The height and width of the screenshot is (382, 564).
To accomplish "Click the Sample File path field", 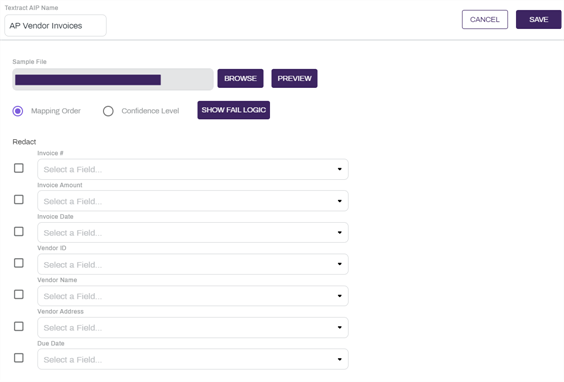I will [113, 79].
